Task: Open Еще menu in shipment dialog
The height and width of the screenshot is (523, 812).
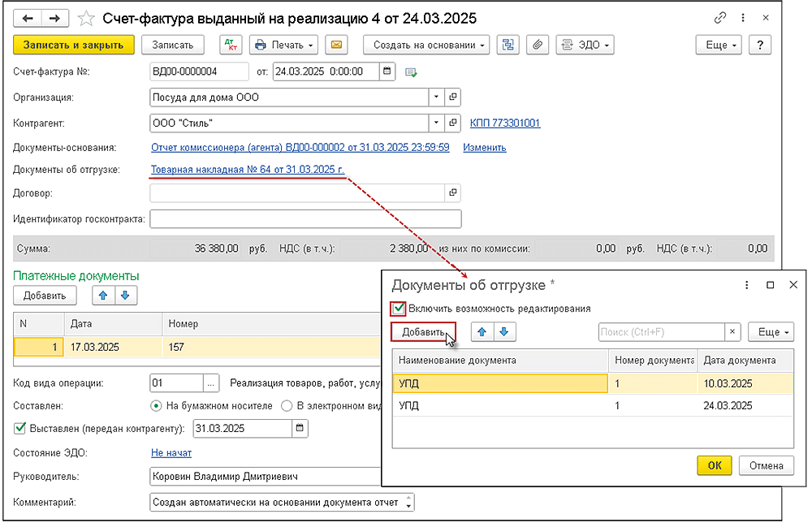Action: (770, 332)
